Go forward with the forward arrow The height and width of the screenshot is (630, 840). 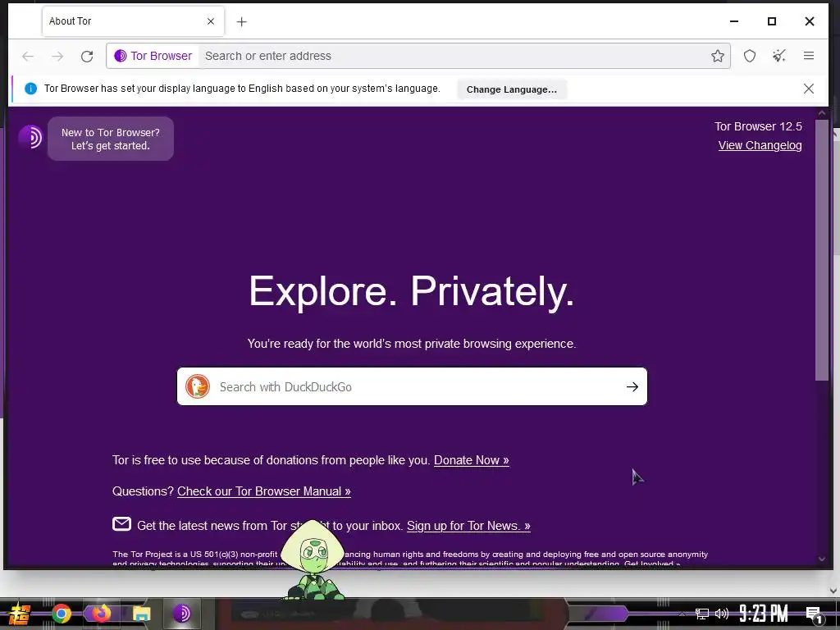(57, 56)
